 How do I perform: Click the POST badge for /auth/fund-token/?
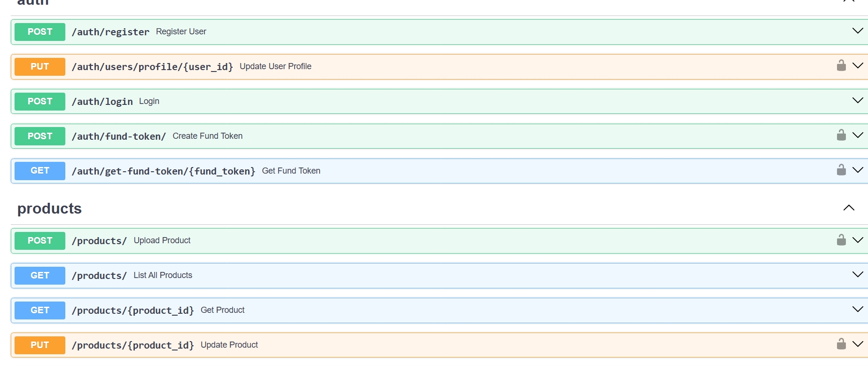pyautogui.click(x=40, y=136)
